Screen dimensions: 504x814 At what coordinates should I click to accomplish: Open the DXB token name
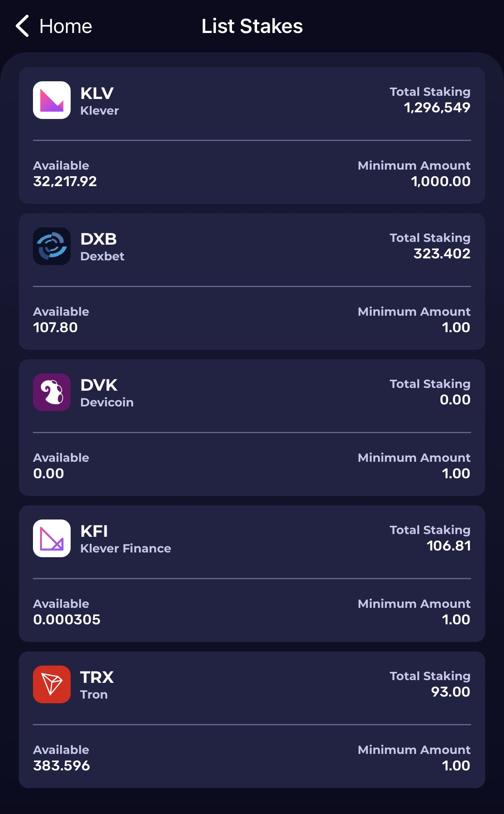coord(99,239)
